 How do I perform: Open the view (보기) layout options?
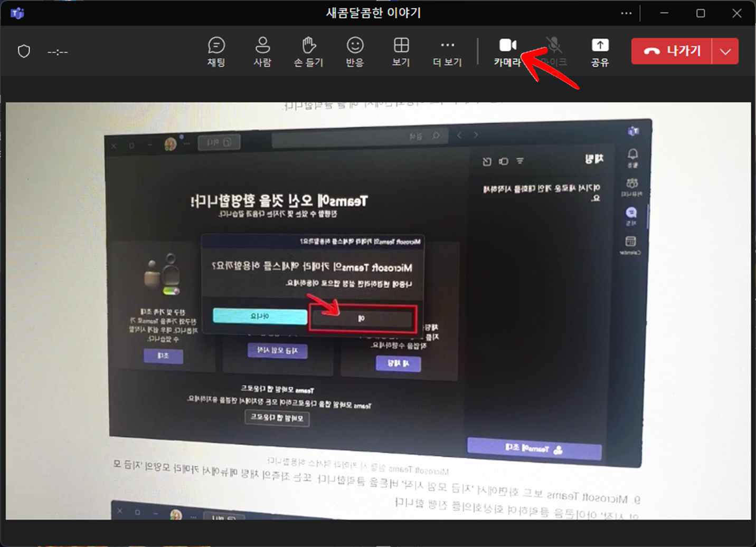(401, 52)
